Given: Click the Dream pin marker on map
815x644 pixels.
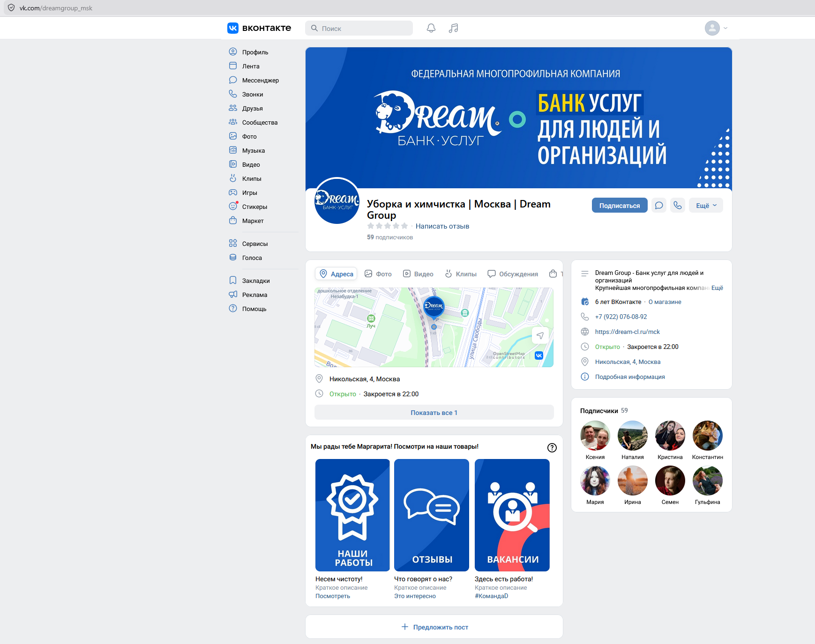Looking at the screenshot, I should [434, 307].
